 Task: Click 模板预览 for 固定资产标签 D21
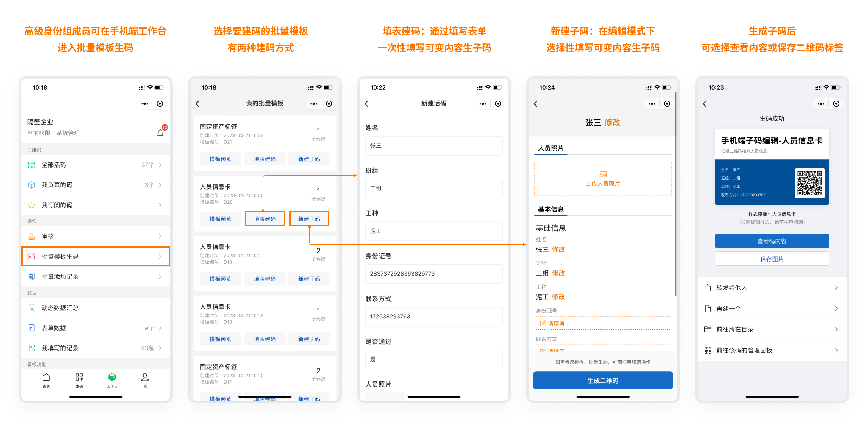(220, 159)
